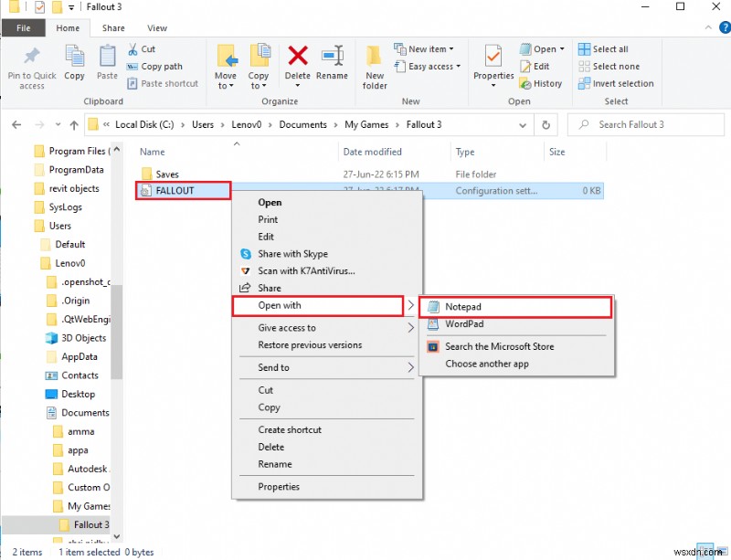Screen dimensions: 731x560
Task: Sort by Date modified column header
Action: click(372, 152)
